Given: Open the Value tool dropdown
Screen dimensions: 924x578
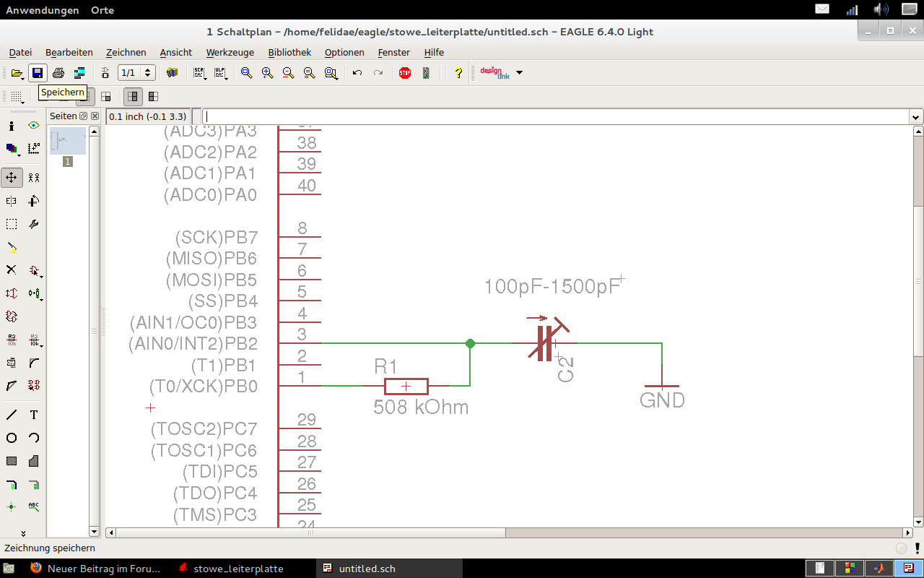Looking at the screenshot, I should 34,340.
